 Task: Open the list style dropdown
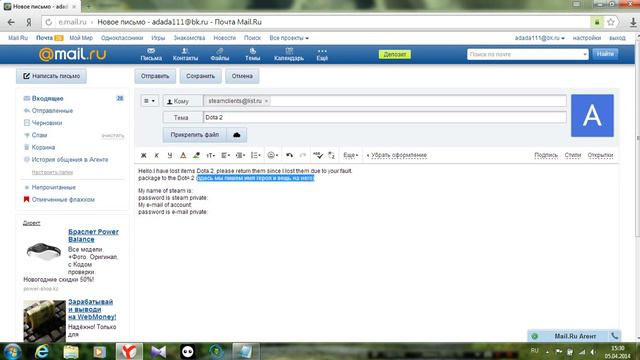256,155
